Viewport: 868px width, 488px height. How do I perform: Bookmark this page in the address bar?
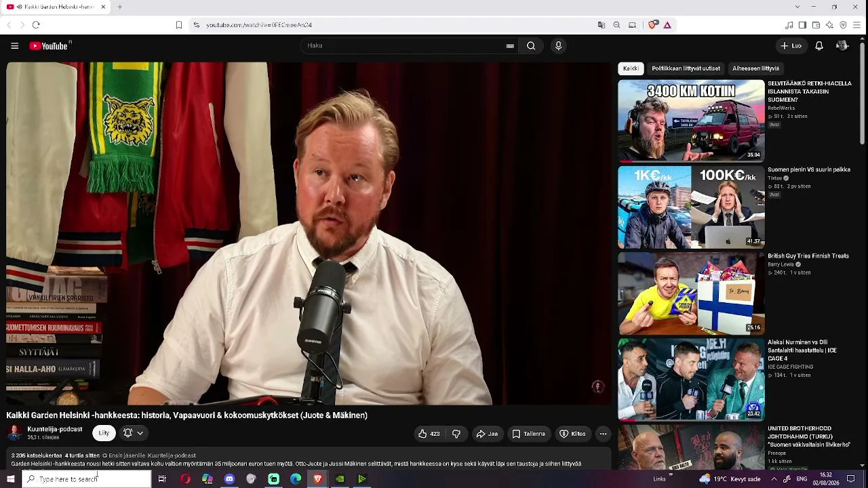coord(179,25)
